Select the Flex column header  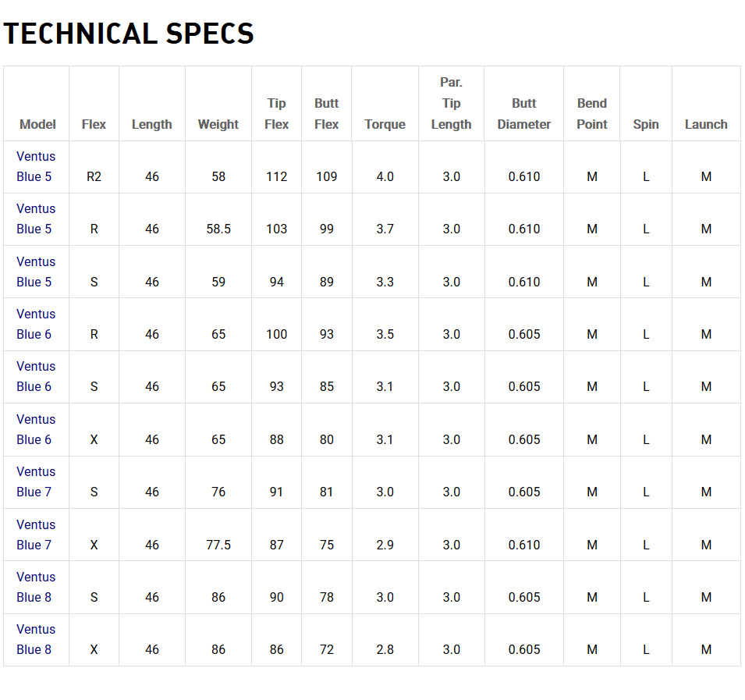pos(94,124)
